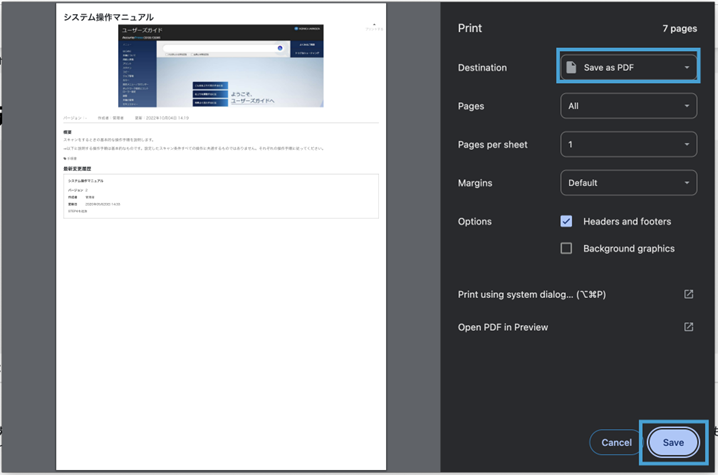This screenshot has height=475, width=718.
Task: Open the Margins dropdown showing Default
Action: tap(628, 183)
